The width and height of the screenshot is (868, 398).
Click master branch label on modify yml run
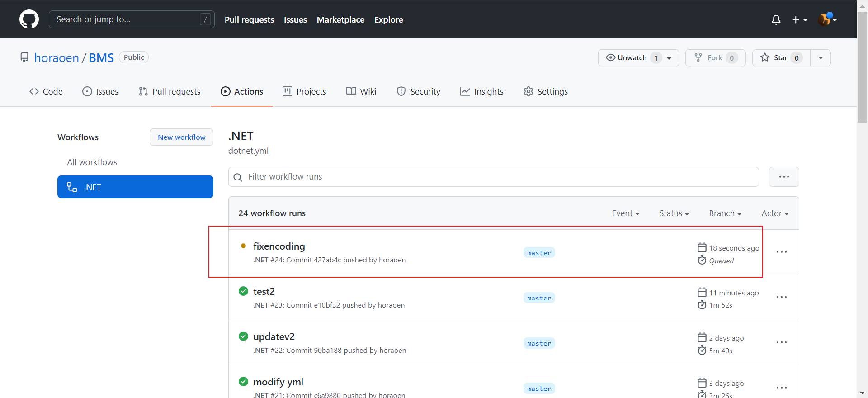[539, 389]
